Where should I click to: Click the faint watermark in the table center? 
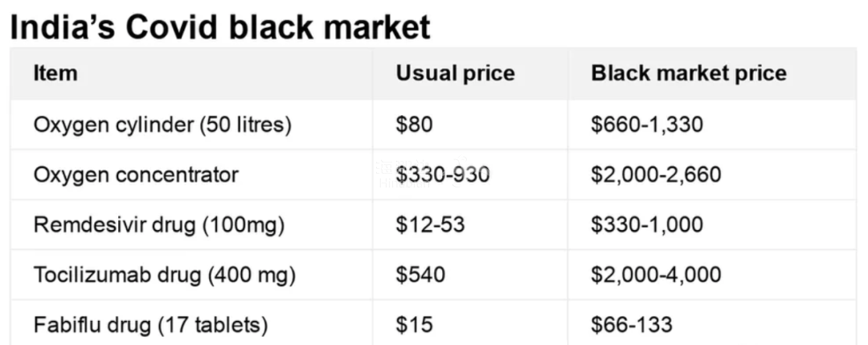(x=420, y=172)
